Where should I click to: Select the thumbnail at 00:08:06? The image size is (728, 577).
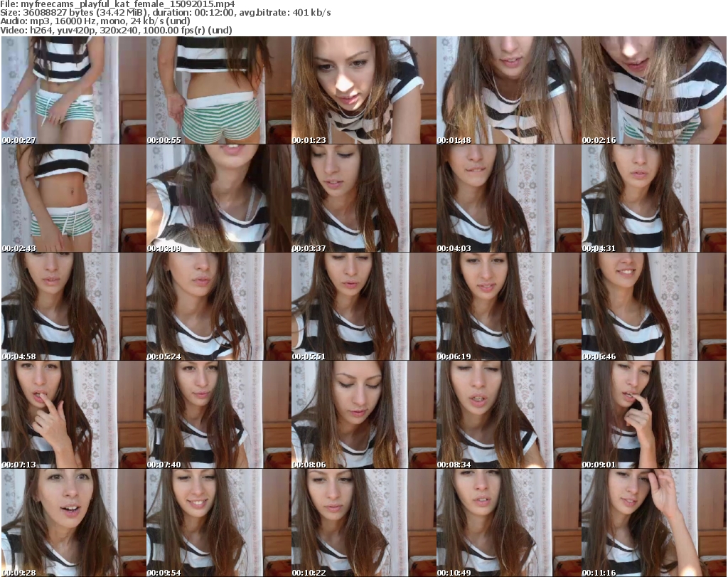coord(364,414)
